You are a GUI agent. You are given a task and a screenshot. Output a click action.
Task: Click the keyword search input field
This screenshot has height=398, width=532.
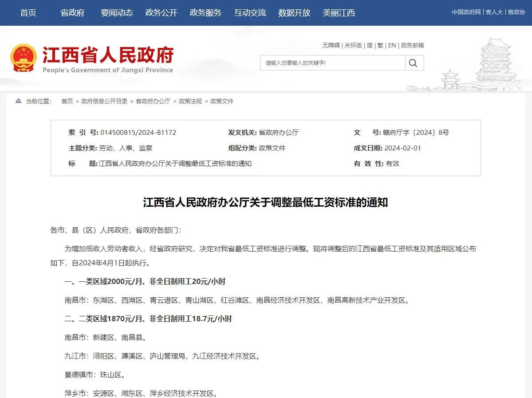point(332,63)
